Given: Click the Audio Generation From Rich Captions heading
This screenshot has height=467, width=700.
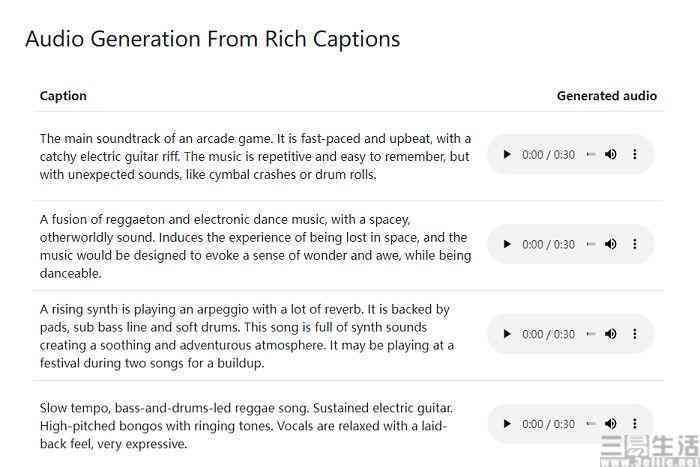Looking at the screenshot, I should 212,39.
